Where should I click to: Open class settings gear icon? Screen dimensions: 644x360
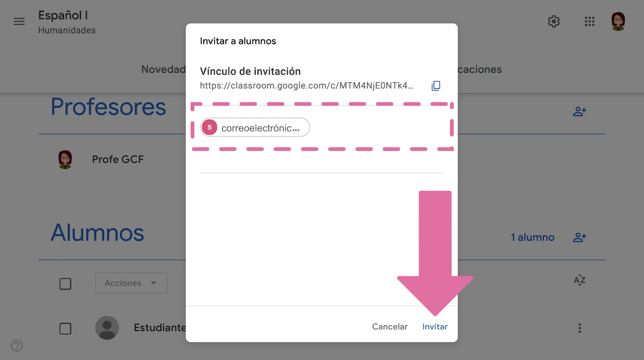554,22
